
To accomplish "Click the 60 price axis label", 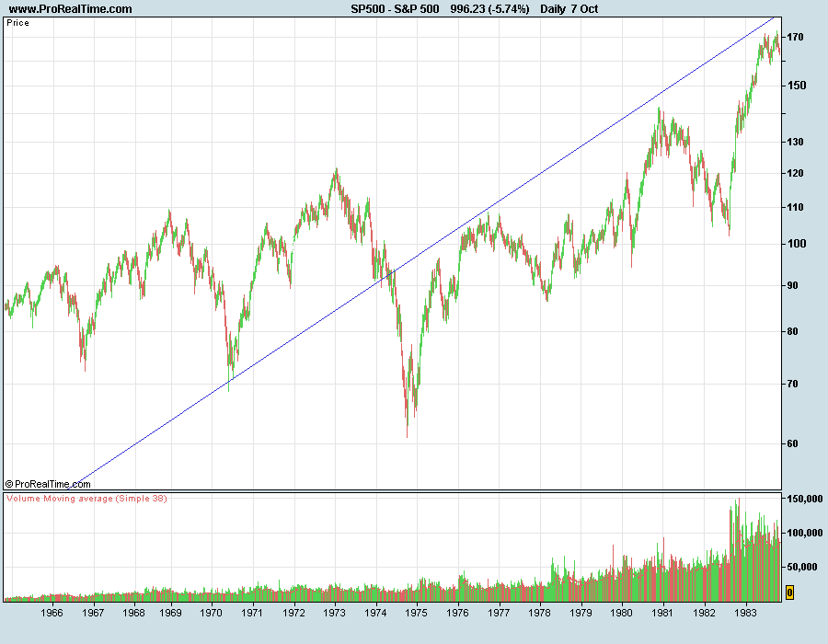I will (x=793, y=443).
